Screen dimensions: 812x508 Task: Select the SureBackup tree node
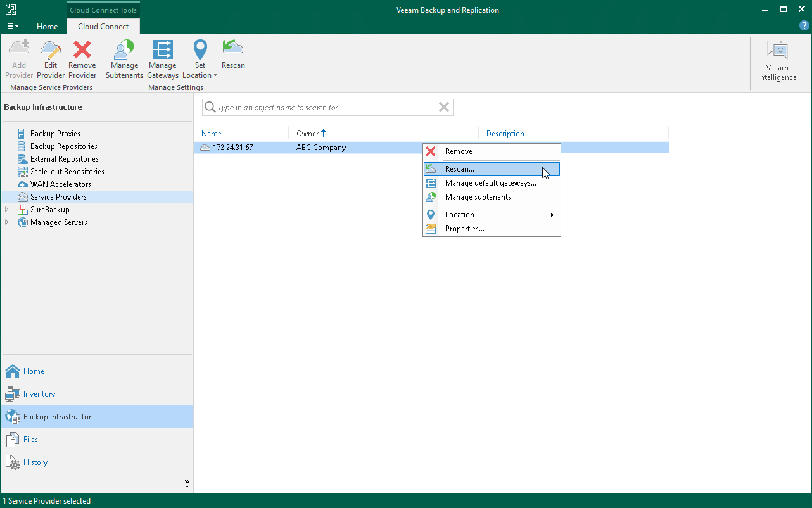50,210
